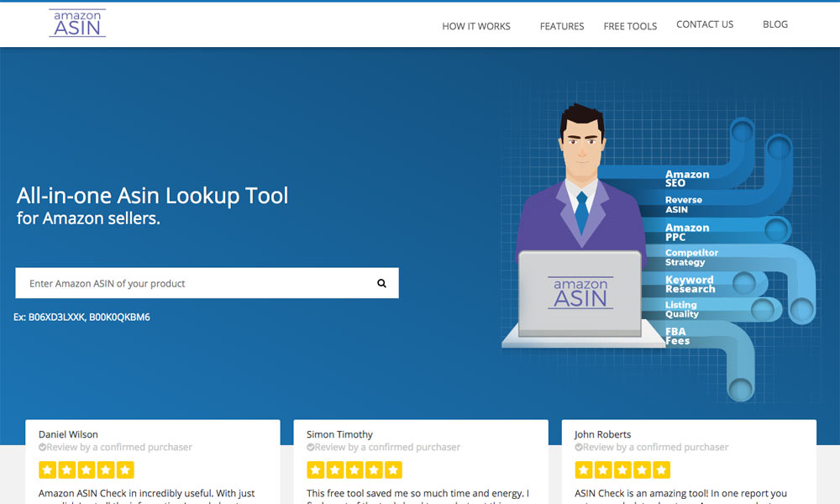Click the Amazon ASIN logo in header
Image resolution: width=840 pixels, height=504 pixels.
click(x=77, y=24)
